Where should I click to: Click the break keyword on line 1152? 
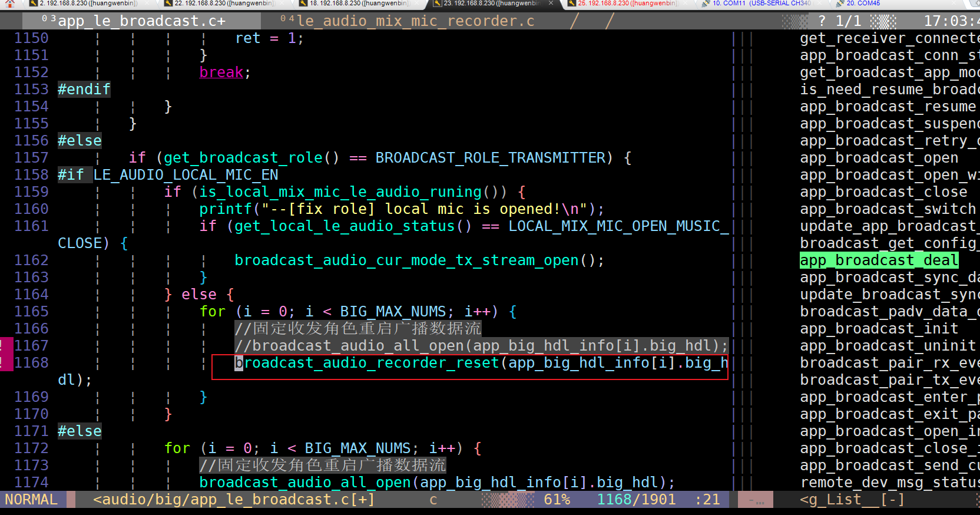(x=221, y=72)
